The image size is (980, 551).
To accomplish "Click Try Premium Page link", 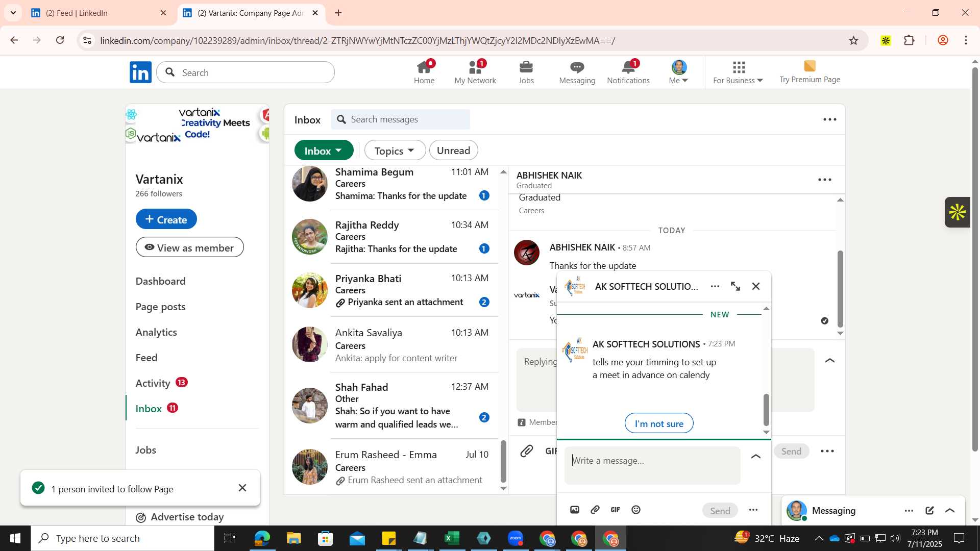I will click(x=810, y=72).
